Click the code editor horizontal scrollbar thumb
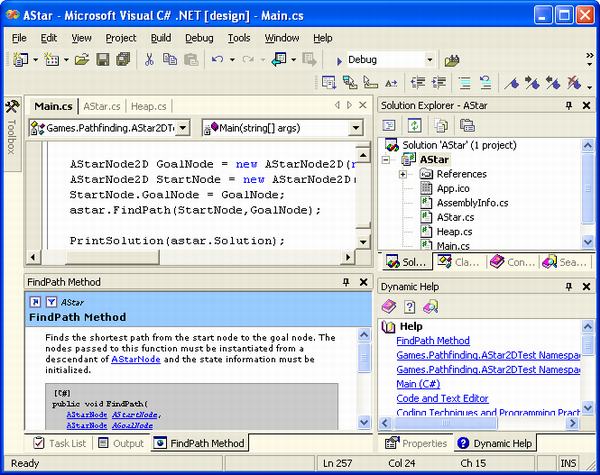 112,257
